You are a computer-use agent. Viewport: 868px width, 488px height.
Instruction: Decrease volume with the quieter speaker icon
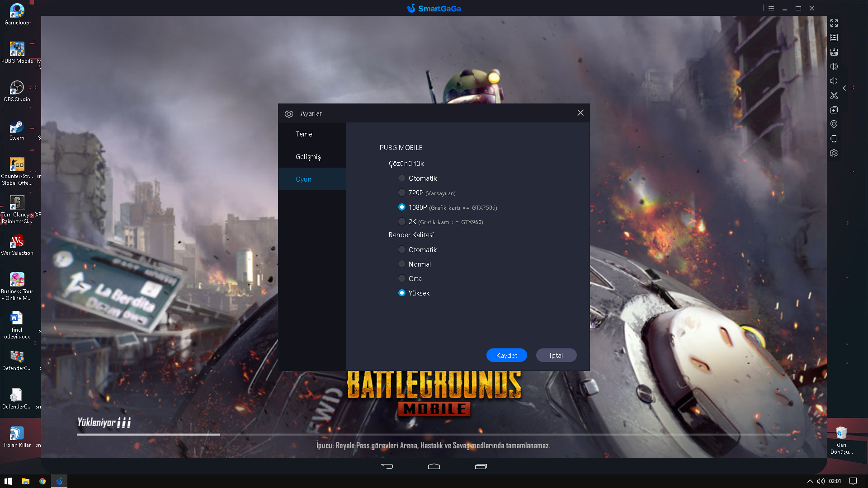tap(834, 81)
